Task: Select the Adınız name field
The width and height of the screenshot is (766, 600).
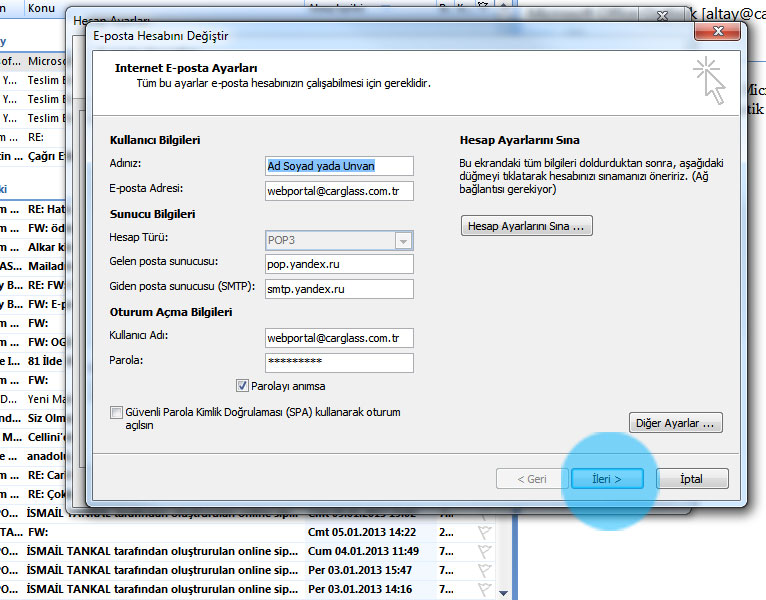Action: [x=339, y=166]
